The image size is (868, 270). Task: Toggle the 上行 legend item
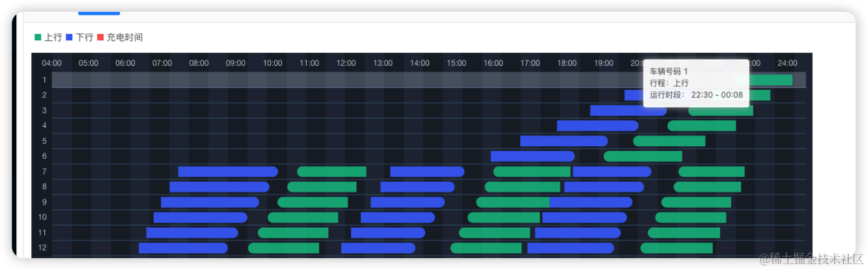point(48,38)
